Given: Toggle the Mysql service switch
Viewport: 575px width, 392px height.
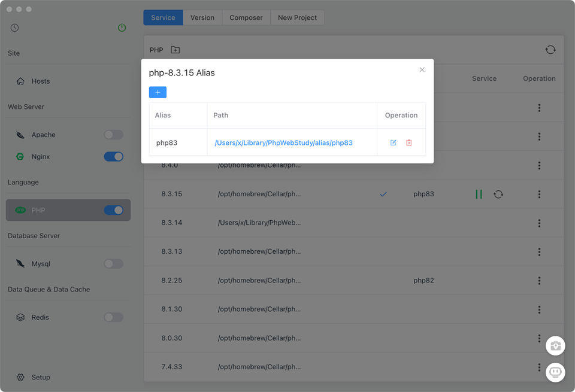Looking at the screenshot, I should pyautogui.click(x=114, y=264).
